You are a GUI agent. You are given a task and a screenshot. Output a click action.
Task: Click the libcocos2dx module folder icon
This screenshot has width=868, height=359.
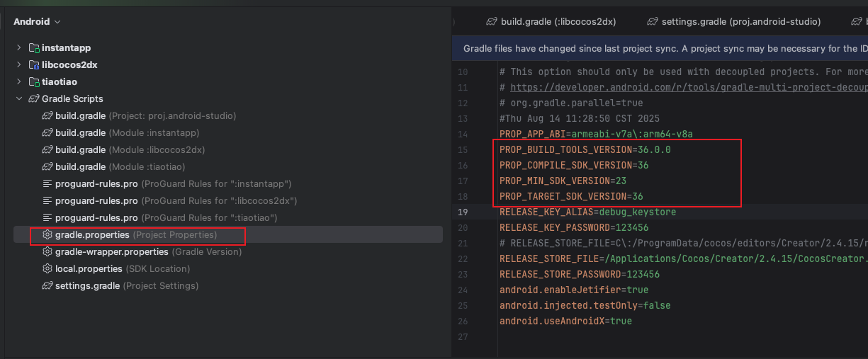[33, 65]
